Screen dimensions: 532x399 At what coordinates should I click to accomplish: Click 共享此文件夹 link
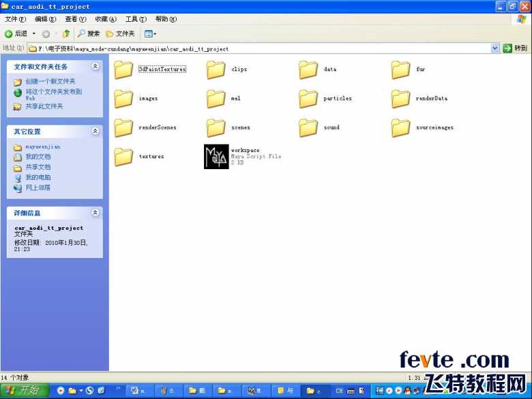point(44,106)
